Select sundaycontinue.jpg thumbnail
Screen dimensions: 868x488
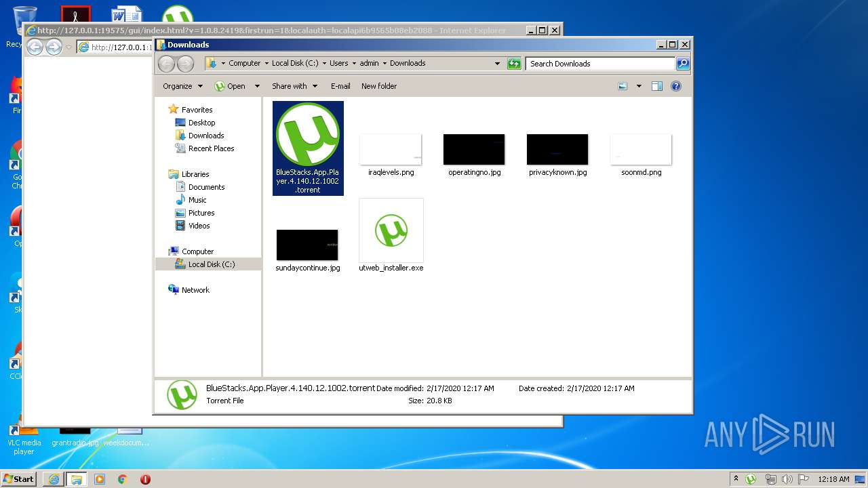tap(307, 245)
